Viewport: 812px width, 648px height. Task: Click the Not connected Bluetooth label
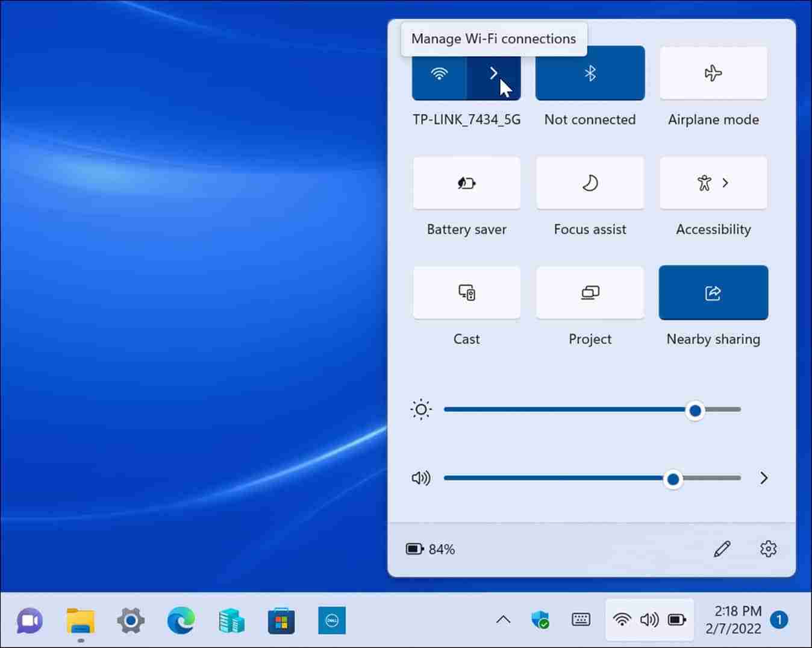tap(590, 119)
